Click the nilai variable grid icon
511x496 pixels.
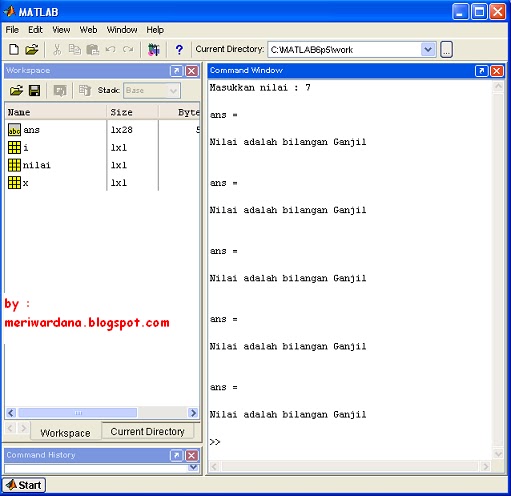click(x=14, y=165)
